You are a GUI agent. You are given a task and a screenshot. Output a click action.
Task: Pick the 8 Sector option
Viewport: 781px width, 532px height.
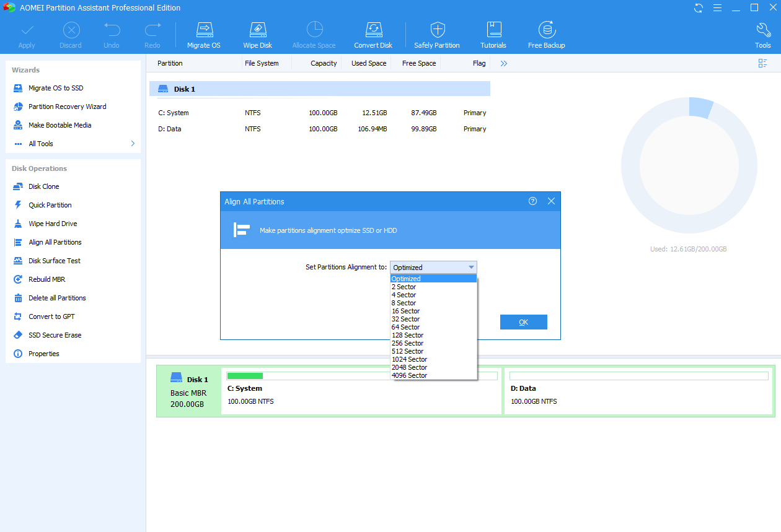(x=404, y=303)
